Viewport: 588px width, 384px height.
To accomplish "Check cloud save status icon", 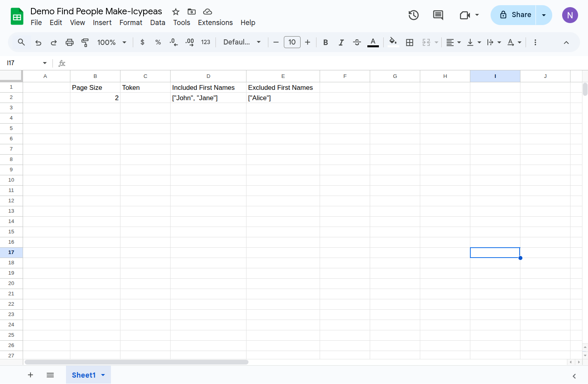I will tap(208, 12).
